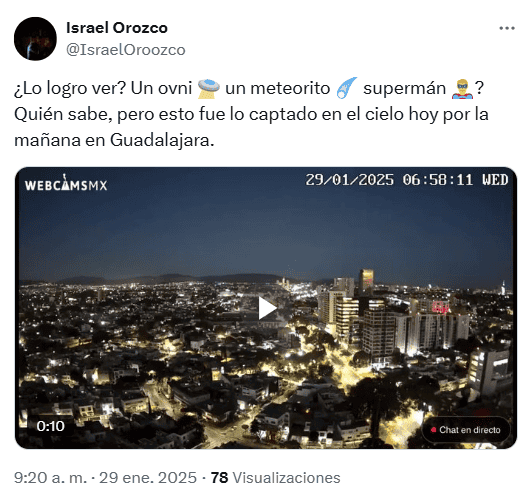Viewport: 531px width, 500px height.
Task: Click the superhero emoji after supermán
Action: click(x=462, y=89)
